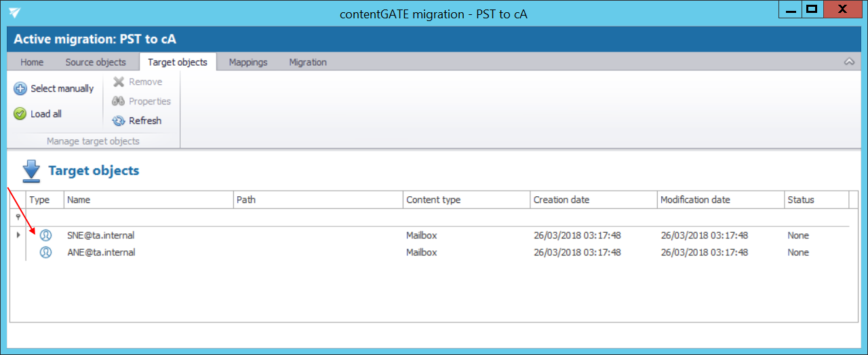Click the mailbox icon for SNE@ta.internal

(45, 236)
